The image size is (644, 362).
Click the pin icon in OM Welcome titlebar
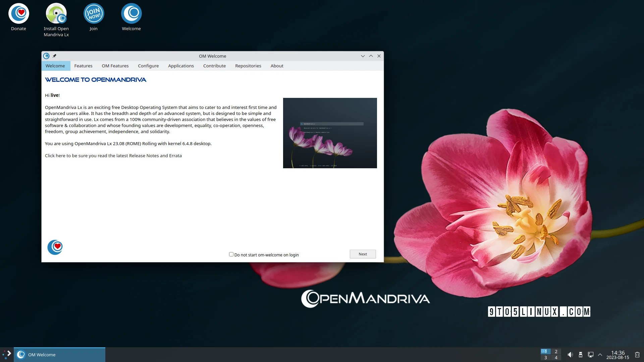click(54, 56)
